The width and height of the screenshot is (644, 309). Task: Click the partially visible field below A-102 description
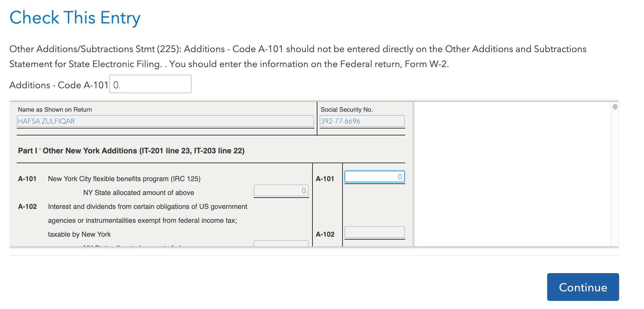click(x=281, y=243)
